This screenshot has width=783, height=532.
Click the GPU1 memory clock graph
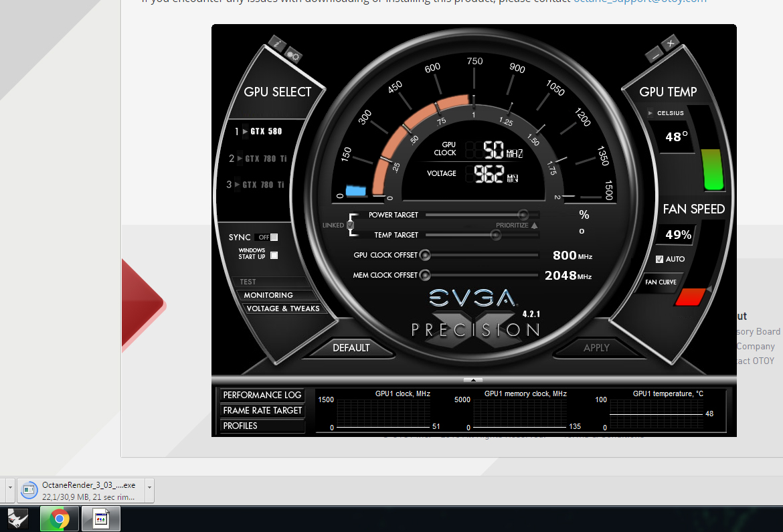(519, 415)
